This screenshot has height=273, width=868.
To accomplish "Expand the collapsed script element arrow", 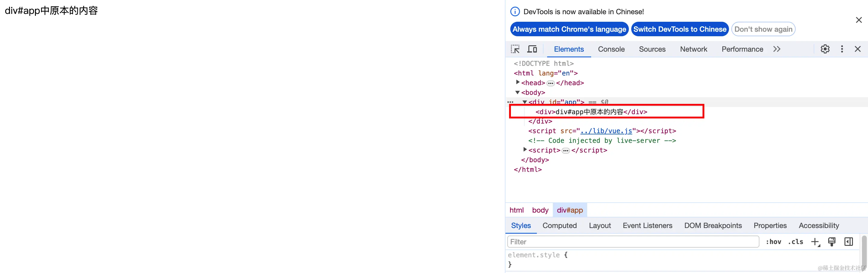I will (x=525, y=149).
